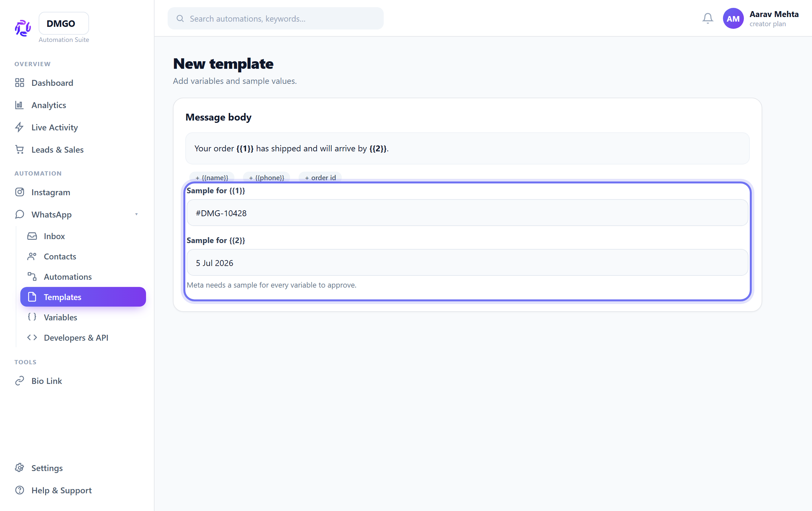Collapse the WhatsApp submenu arrow
Screen dimensions: 812x511
coord(136,214)
